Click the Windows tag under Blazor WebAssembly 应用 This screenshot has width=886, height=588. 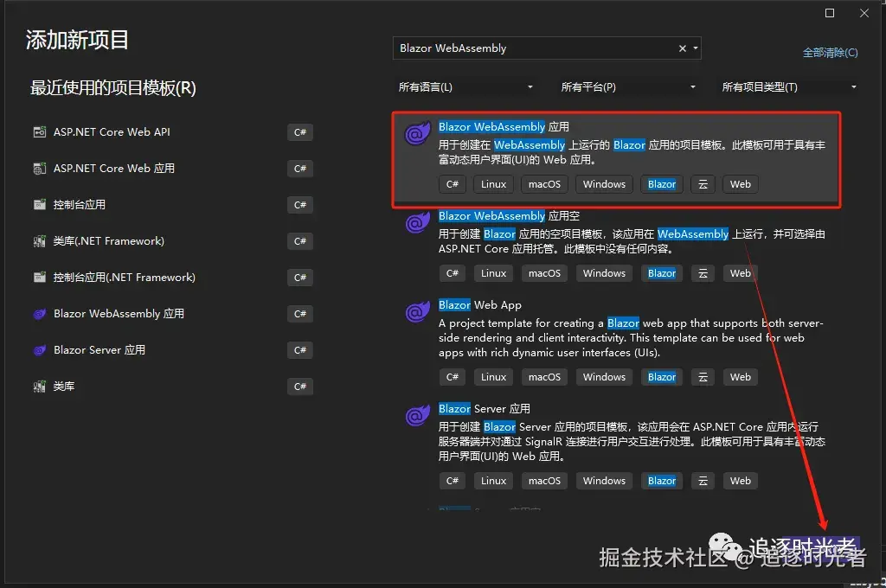(x=604, y=184)
